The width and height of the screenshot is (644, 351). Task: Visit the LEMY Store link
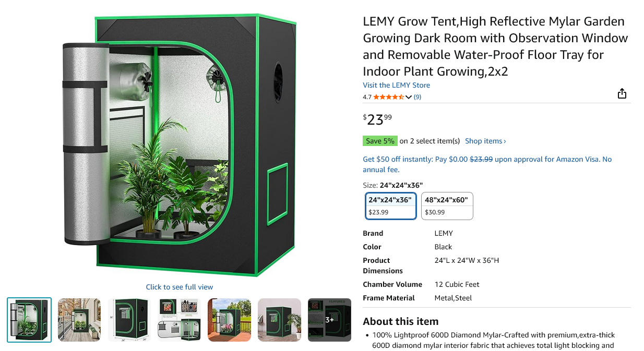(x=396, y=85)
